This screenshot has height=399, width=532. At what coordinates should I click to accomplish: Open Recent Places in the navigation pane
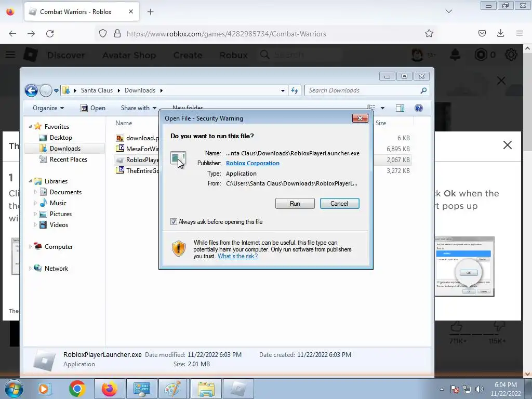point(68,159)
